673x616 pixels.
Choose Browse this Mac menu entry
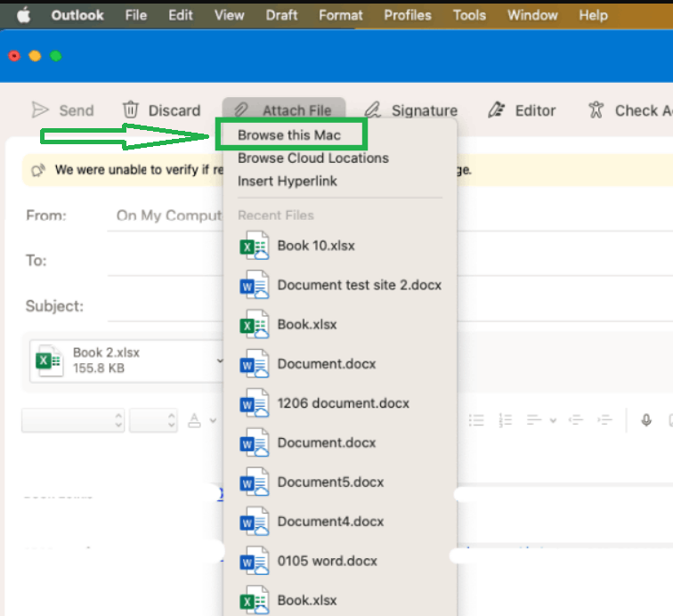(289, 135)
